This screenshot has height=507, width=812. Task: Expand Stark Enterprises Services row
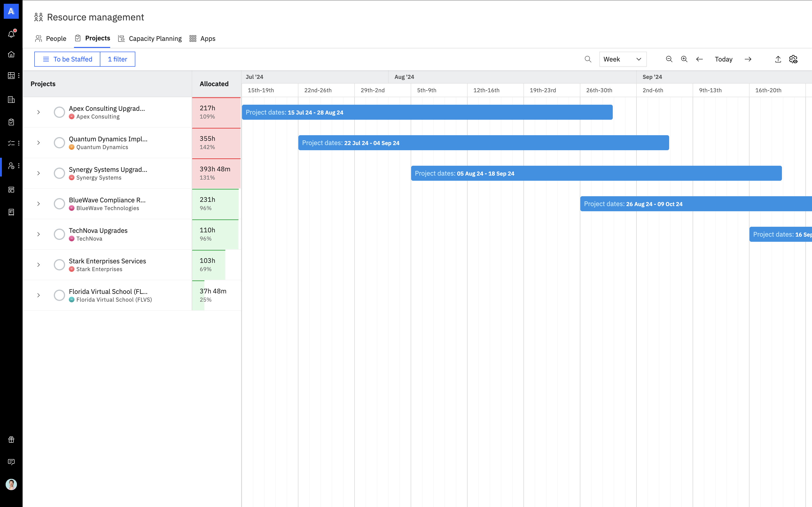[x=39, y=265]
